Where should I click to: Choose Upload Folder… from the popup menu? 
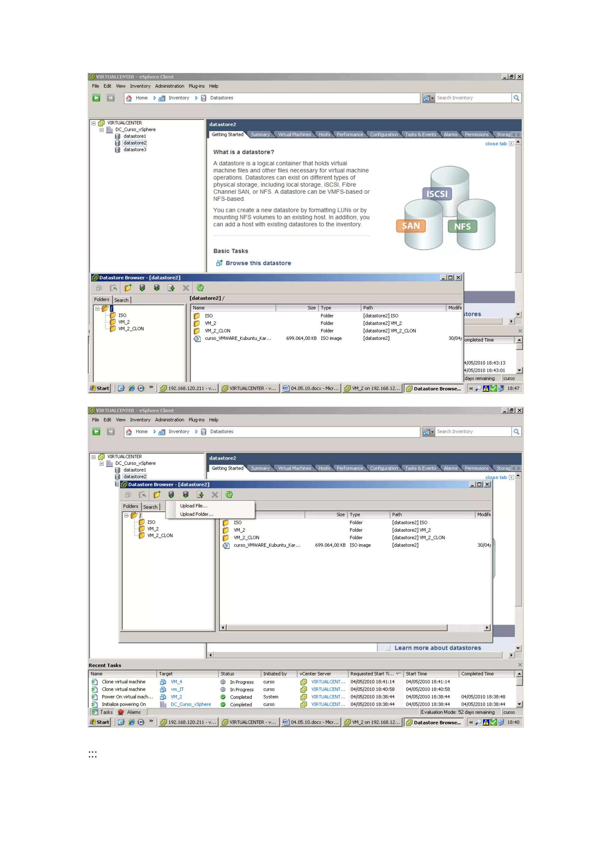(196, 514)
